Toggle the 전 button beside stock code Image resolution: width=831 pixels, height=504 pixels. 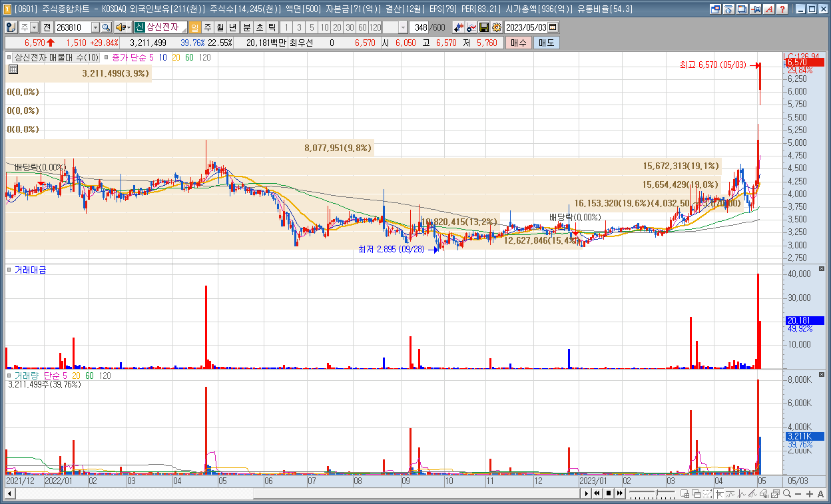coord(47,27)
